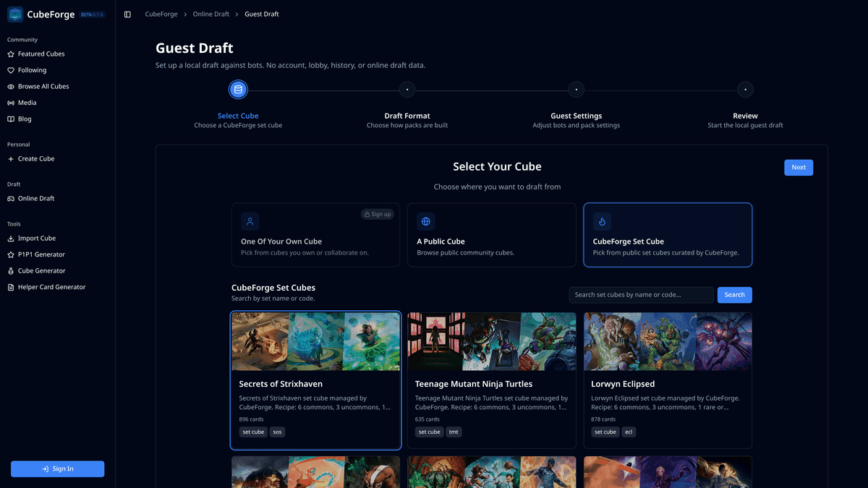Click the CubeForge logo icon
The image size is (868, 488).
coord(15,14)
